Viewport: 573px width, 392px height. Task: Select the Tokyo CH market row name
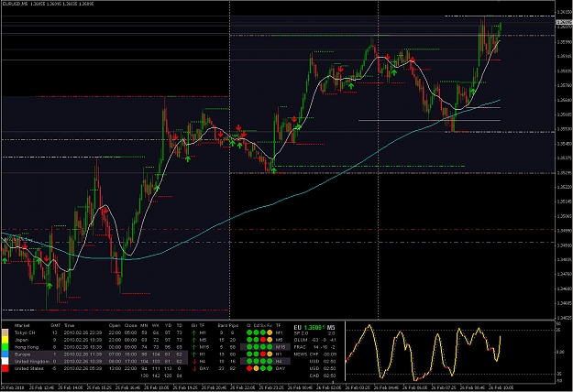(x=25, y=332)
